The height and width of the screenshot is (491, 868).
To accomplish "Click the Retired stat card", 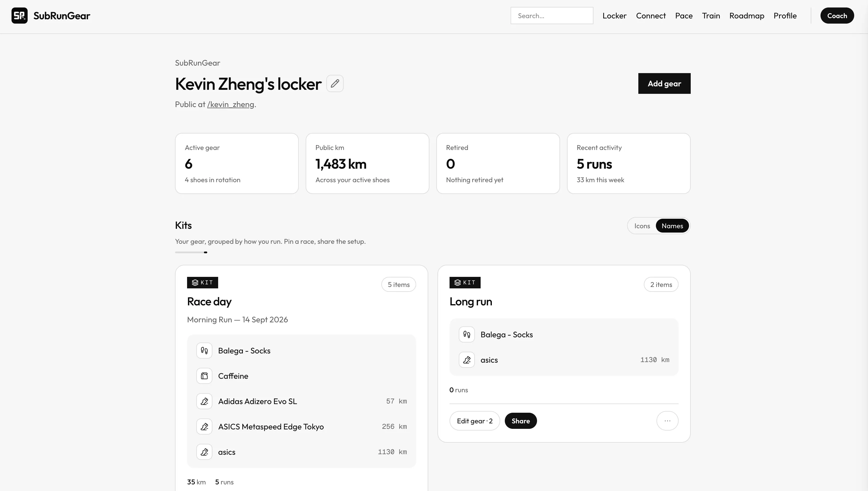I will [x=498, y=163].
